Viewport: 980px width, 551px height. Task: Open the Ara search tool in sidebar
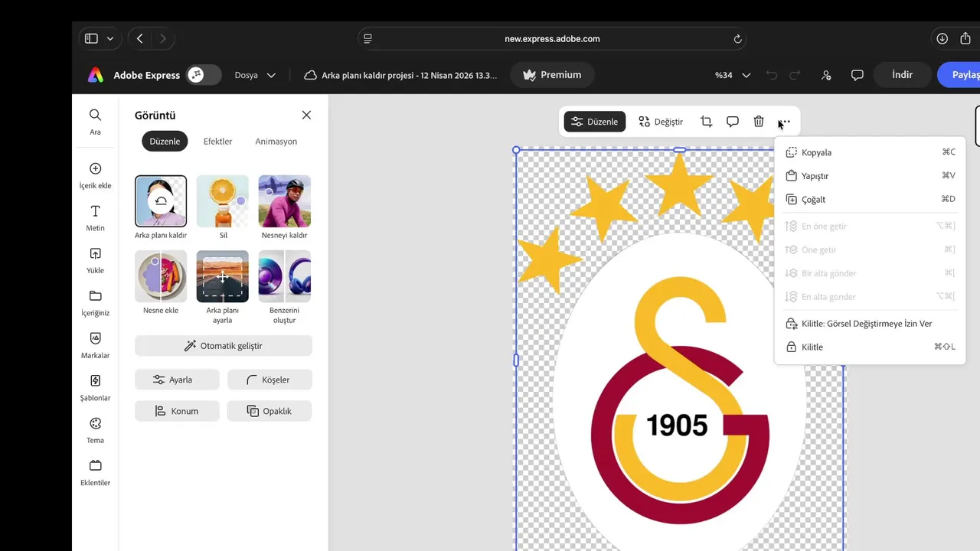(95, 122)
